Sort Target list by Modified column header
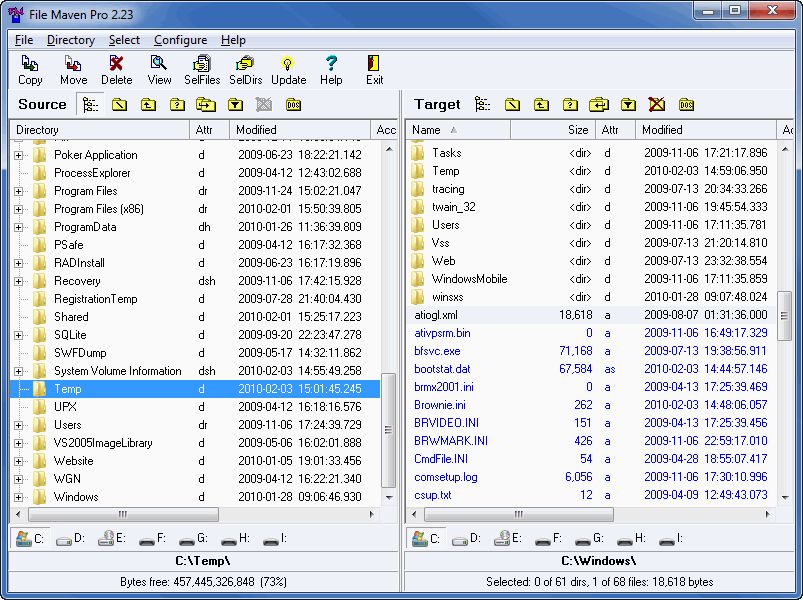 706,130
